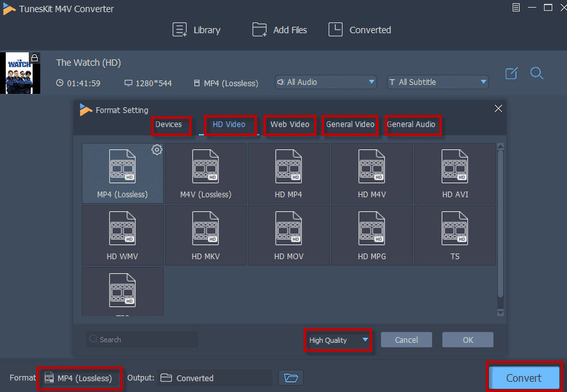The image size is (567, 392).
Task: Click the format list scrollbar down arrow
Action: (x=501, y=313)
